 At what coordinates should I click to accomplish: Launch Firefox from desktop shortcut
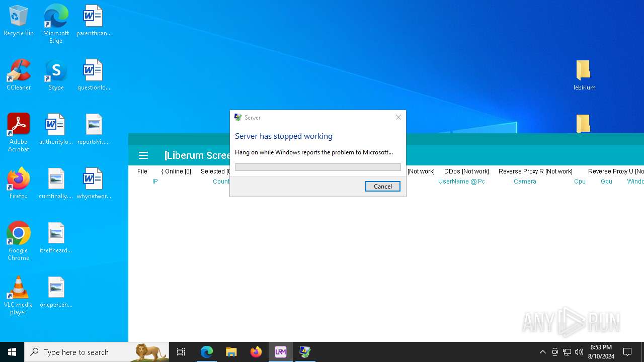[19, 184]
